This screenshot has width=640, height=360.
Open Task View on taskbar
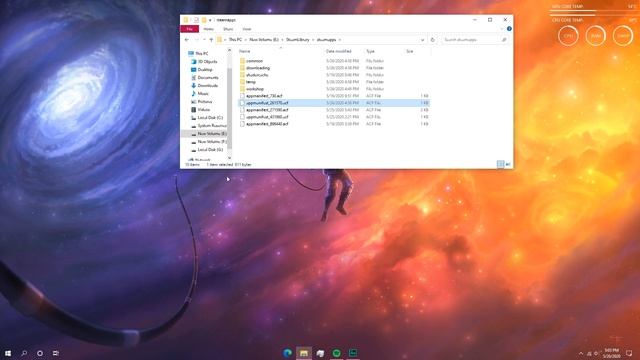56,353
